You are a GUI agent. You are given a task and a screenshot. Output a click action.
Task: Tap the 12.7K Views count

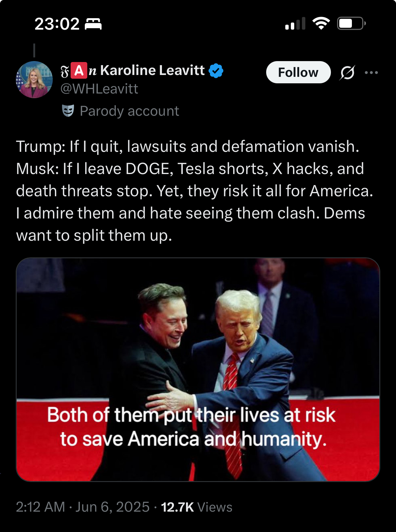(197, 507)
